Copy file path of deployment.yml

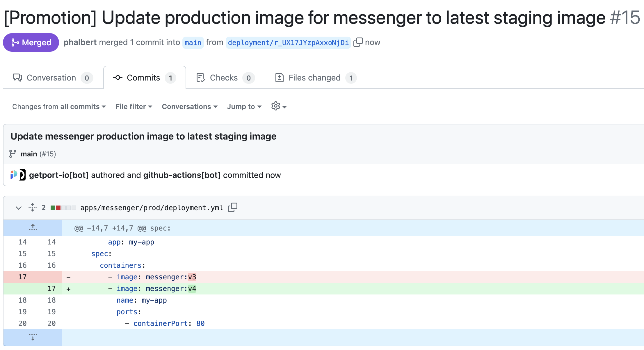(233, 208)
